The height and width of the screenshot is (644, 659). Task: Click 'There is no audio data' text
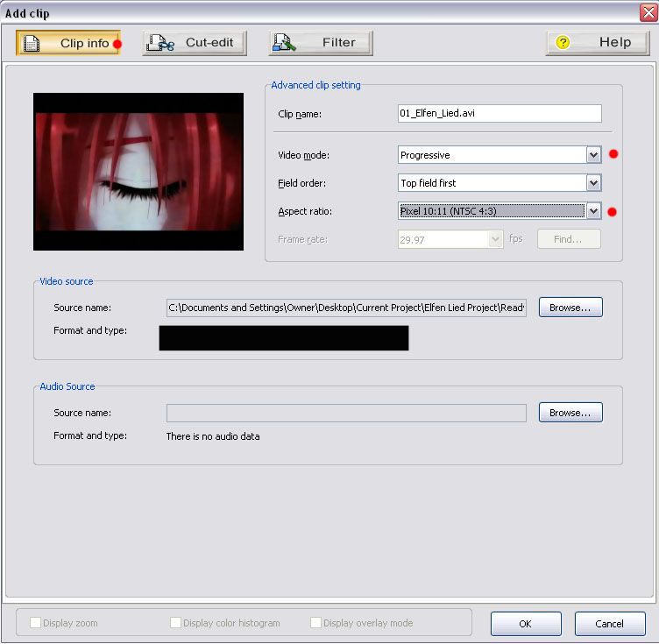213,436
